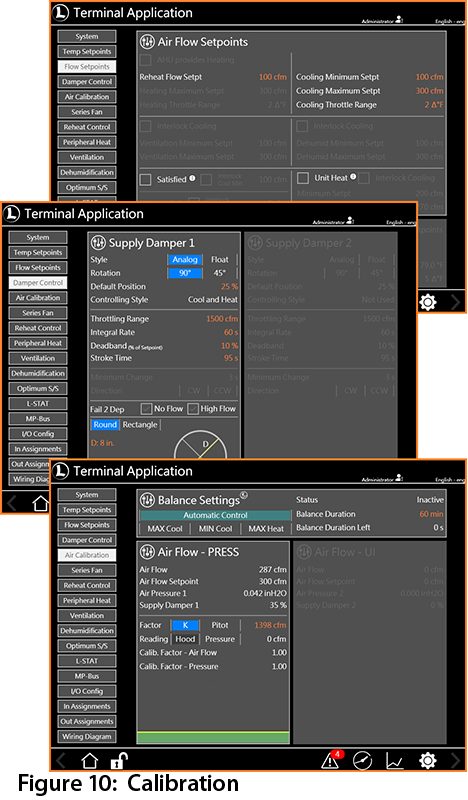The image size is (468, 800).
Task: Open the trend graph icon
Action: (395, 761)
